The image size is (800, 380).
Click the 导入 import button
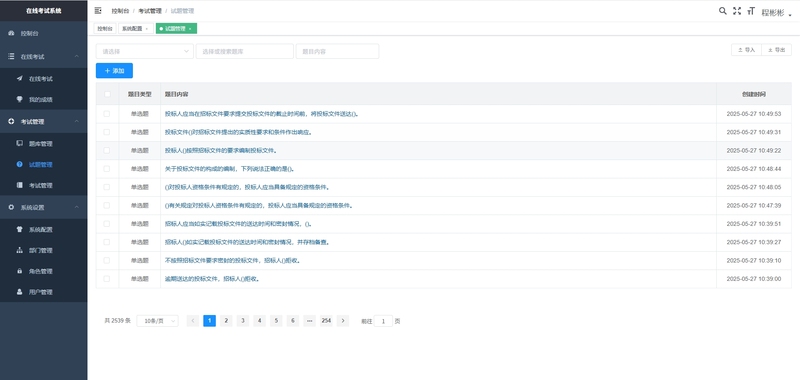point(746,50)
